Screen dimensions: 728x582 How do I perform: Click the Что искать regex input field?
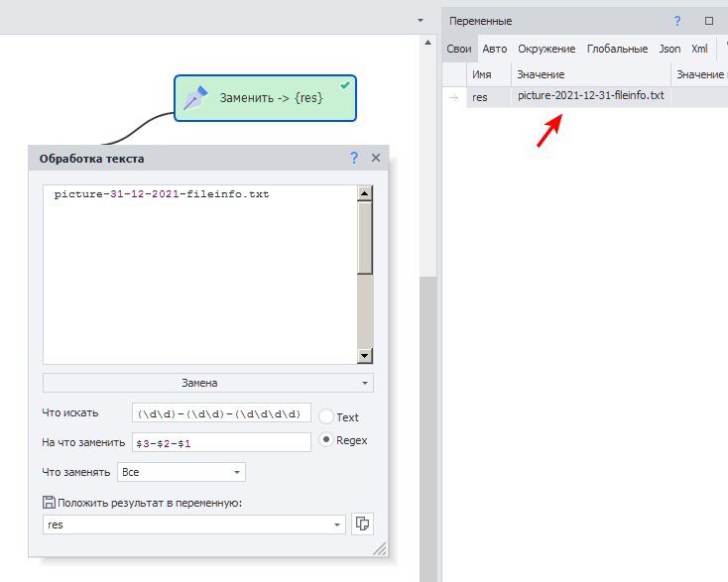pyautogui.click(x=222, y=412)
